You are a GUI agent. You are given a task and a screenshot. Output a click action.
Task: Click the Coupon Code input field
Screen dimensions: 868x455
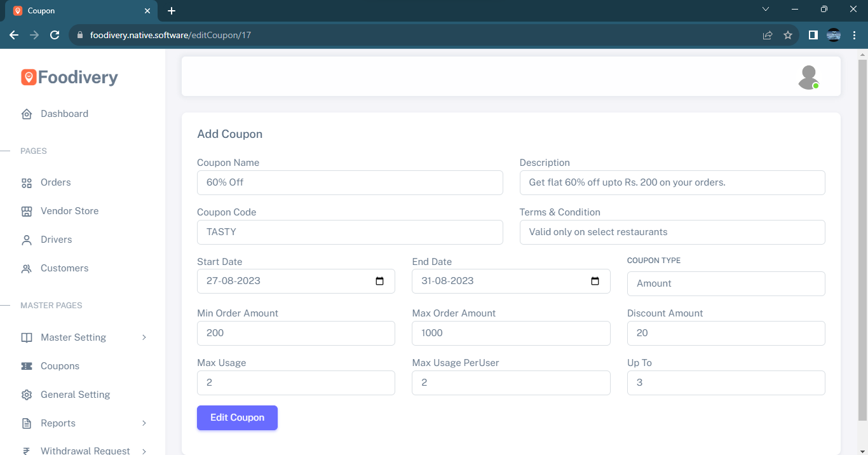(x=349, y=232)
